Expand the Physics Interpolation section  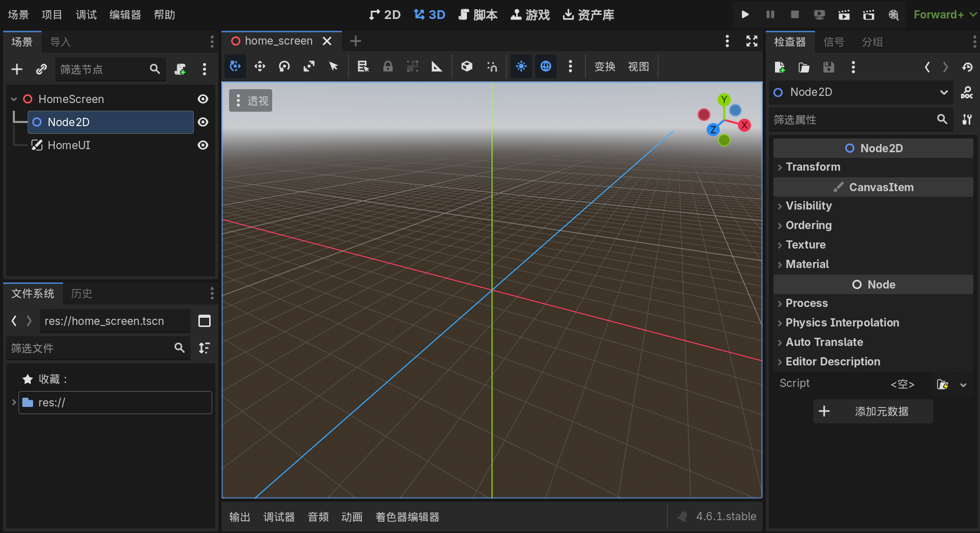[842, 323]
